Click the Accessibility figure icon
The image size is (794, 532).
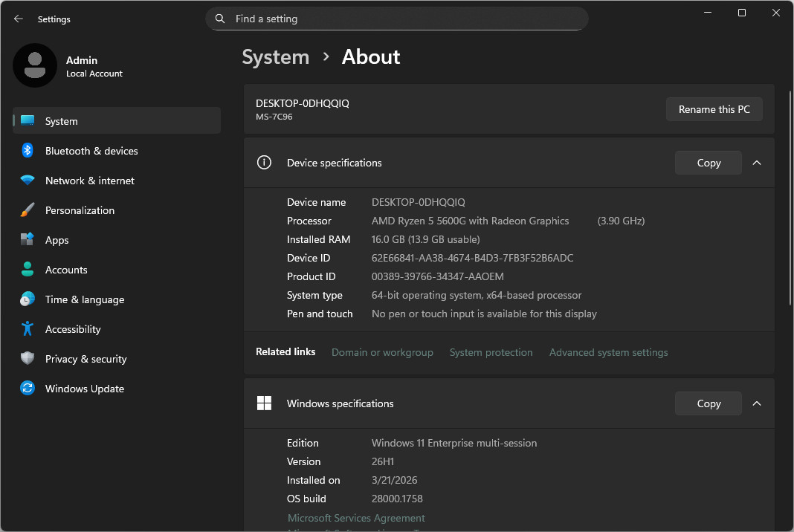tap(28, 328)
